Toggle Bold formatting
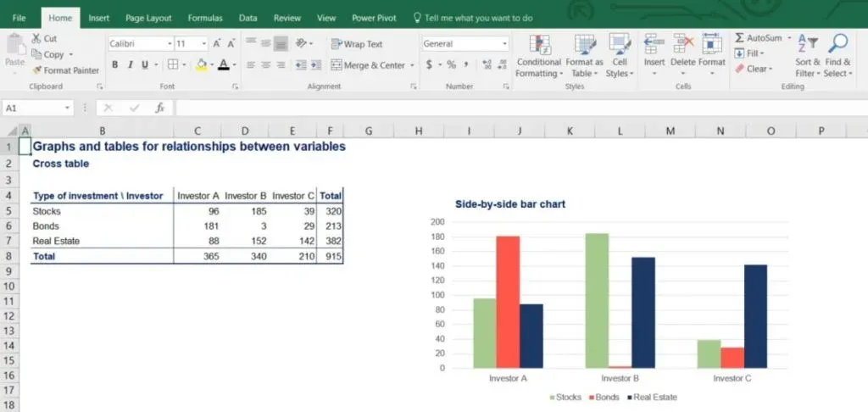This screenshot has height=412, width=868. (x=116, y=64)
